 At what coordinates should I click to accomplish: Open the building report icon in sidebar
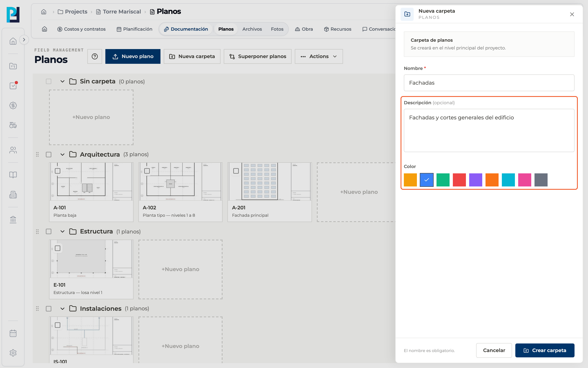pos(13,194)
